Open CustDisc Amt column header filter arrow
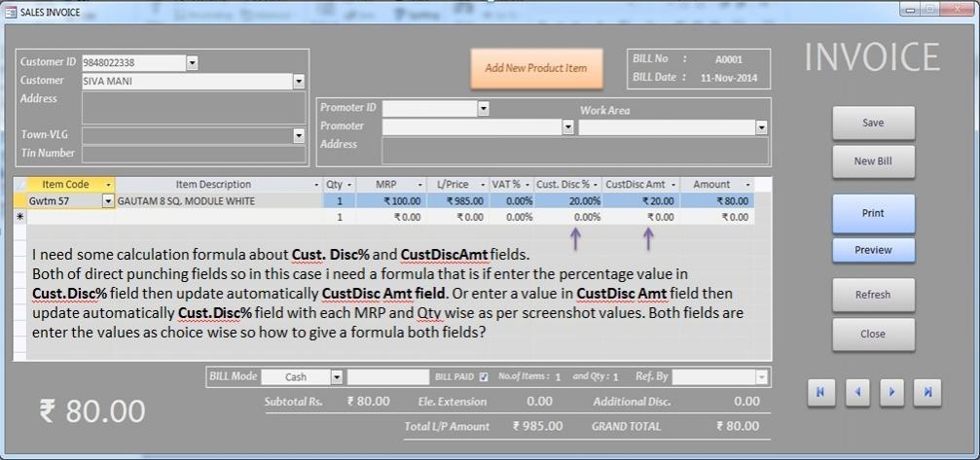Image resolution: width=980 pixels, height=460 pixels. point(673,185)
